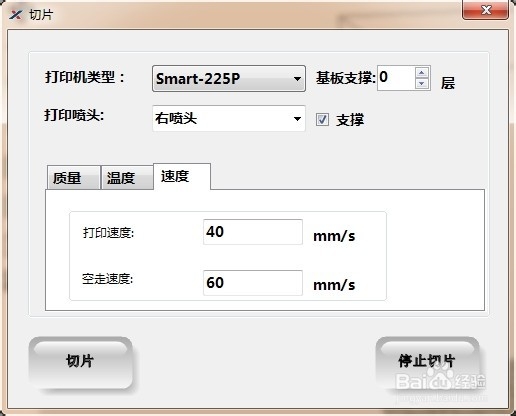The height and width of the screenshot is (416, 516).
Task: Click the 打印喷头 label text
Action: click(74, 115)
